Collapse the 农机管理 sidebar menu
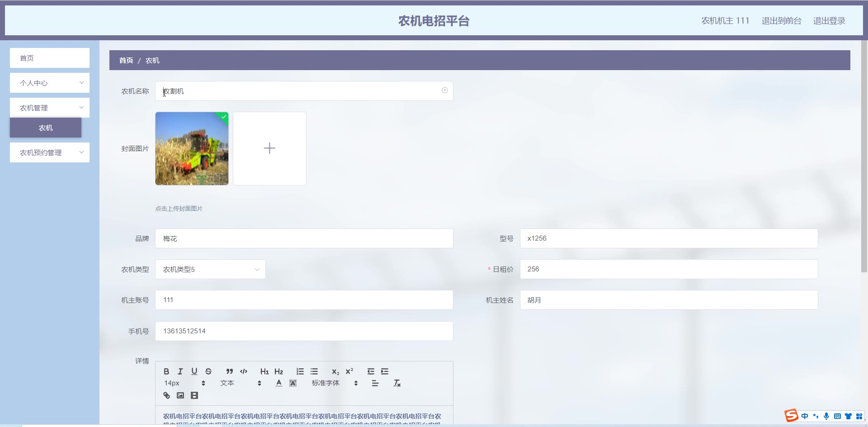 pyautogui.click(x=50, y=108)
